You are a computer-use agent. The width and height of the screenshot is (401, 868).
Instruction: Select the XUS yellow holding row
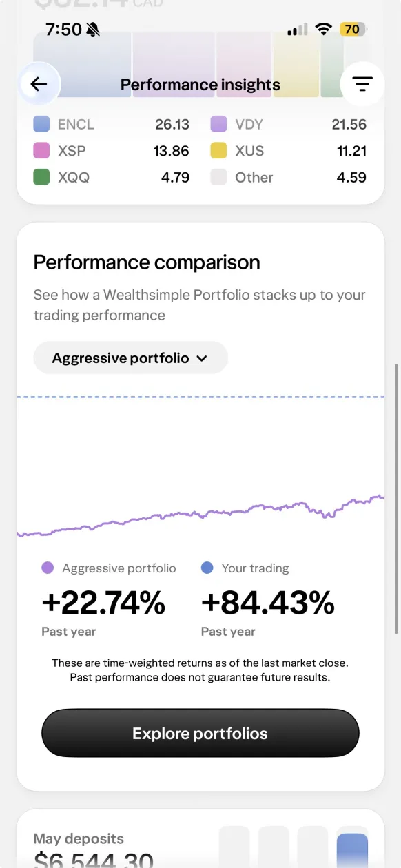coord(288,151)
